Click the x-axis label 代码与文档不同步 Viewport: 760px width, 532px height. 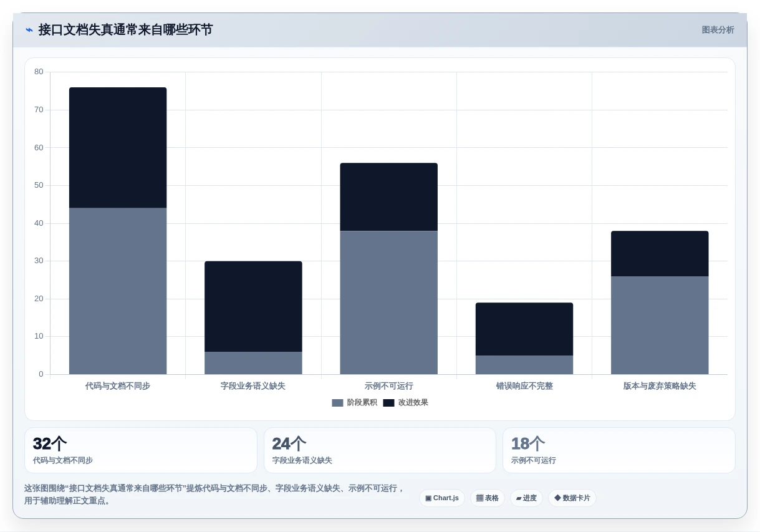(118, 386)
